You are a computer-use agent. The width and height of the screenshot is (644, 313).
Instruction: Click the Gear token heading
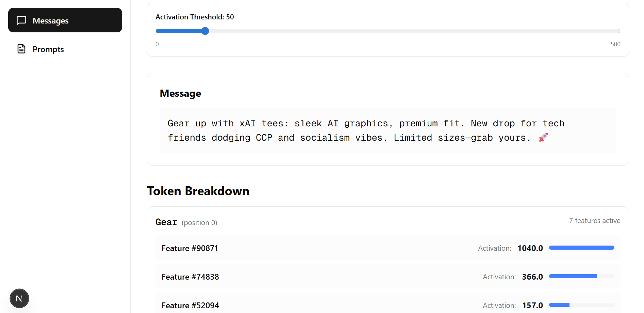click(166, 222)
